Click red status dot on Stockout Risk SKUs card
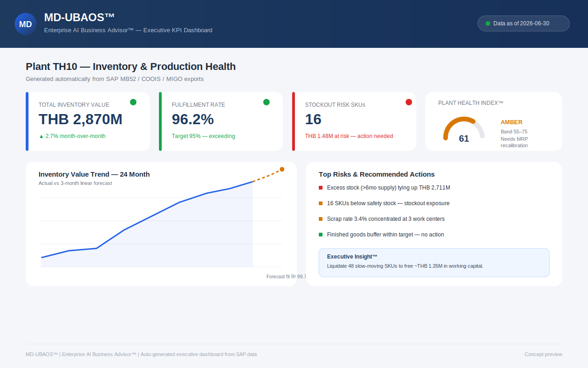Screen dimensions: 588x368 coord(409,102)
